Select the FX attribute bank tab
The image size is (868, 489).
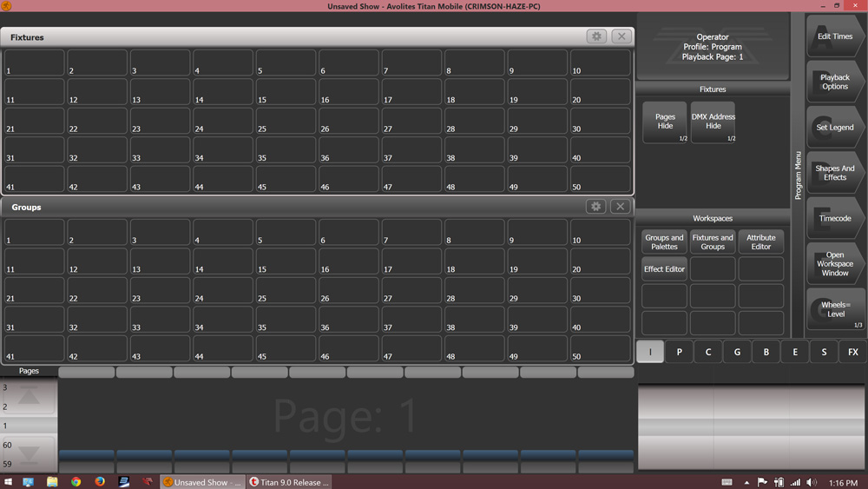[x=853, y=352]
